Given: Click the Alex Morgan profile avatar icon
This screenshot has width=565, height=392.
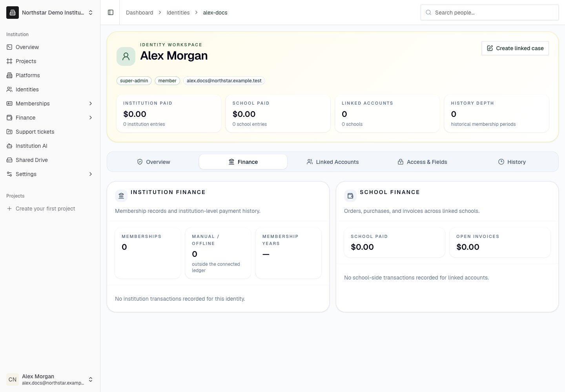Looking at the screenshot, I should pyautogui.click(x=126, y=56).
